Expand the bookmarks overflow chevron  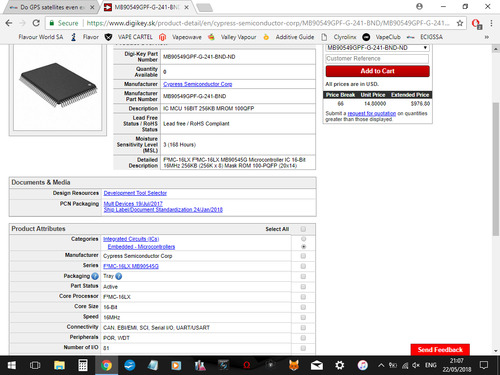tap(487, 37)
